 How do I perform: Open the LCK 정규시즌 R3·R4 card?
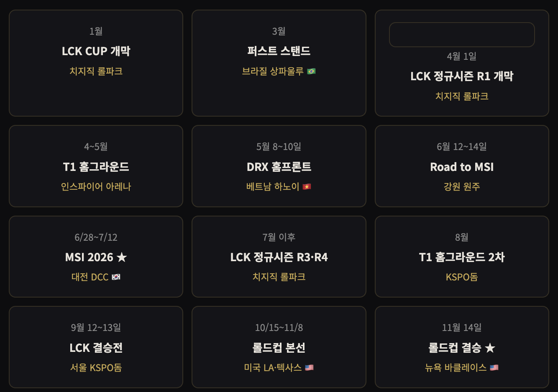279,257
